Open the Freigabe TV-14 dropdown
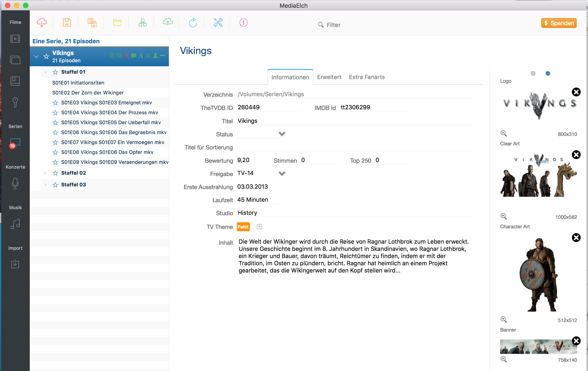588x371 pixels. tap(282, 174)
